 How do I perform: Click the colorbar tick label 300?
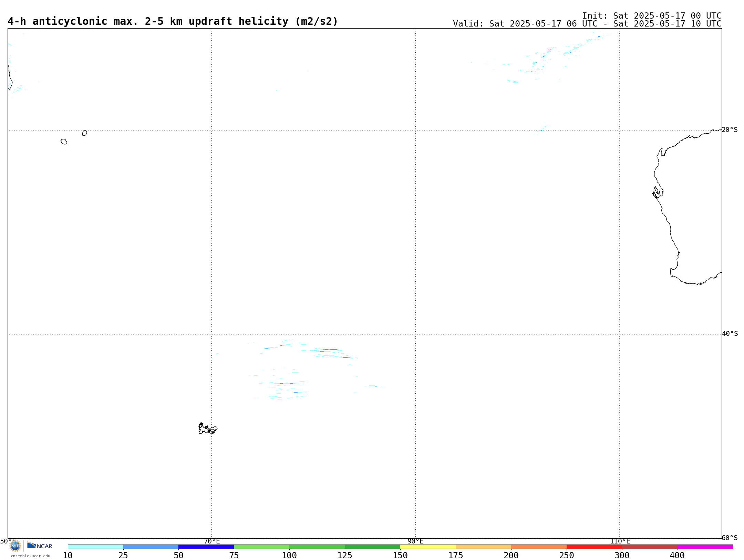pos(622,555)
